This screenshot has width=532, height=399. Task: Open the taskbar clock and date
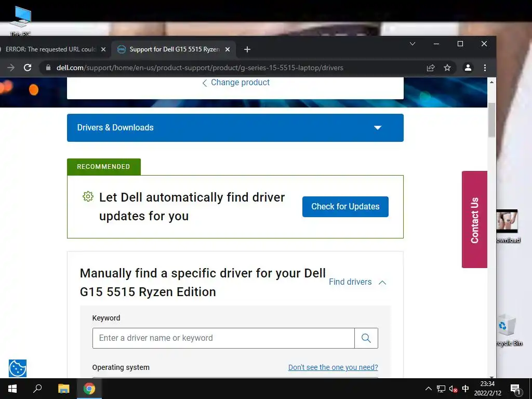pos(487,389)
